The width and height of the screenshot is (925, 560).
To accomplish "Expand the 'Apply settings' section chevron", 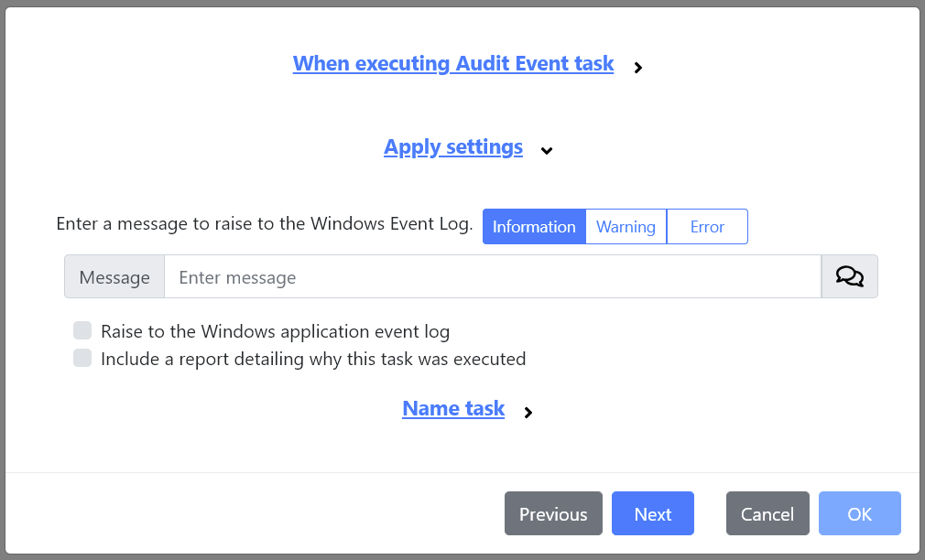I will point(547,150).
